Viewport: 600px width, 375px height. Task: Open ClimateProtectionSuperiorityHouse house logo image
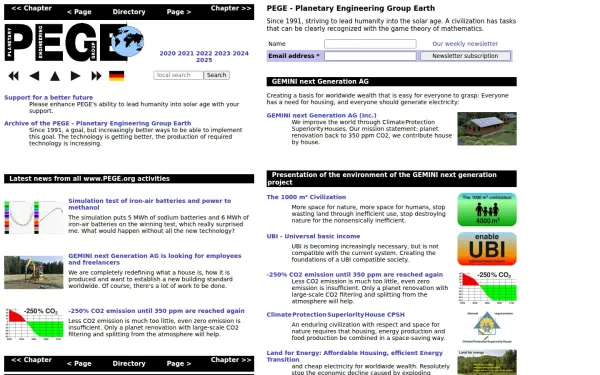[487, 327]
